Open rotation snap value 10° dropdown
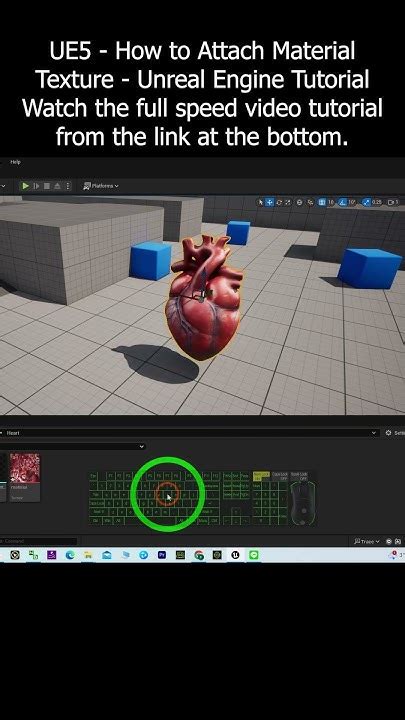Viewport: 405px width, 720px height. click(352, 202)
